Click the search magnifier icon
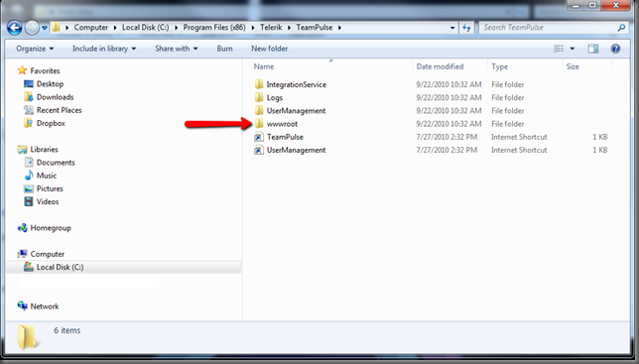 621,28
